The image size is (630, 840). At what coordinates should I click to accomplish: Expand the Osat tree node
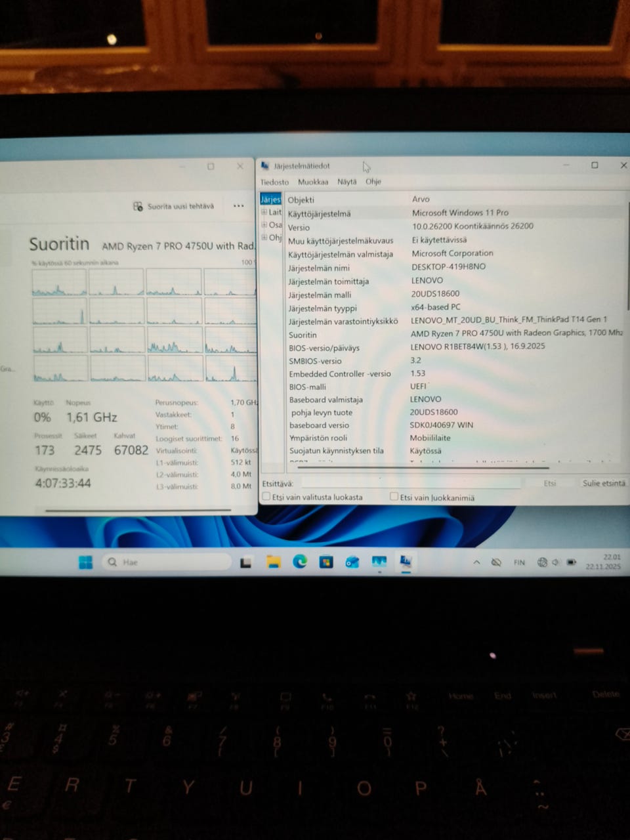(x=264, y=224)
